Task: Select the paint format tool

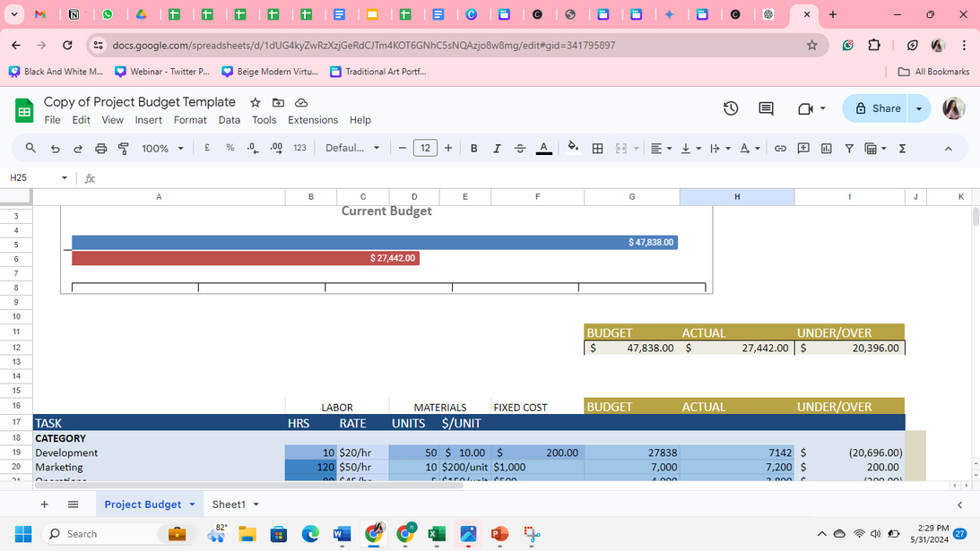Action: point(122,149)
